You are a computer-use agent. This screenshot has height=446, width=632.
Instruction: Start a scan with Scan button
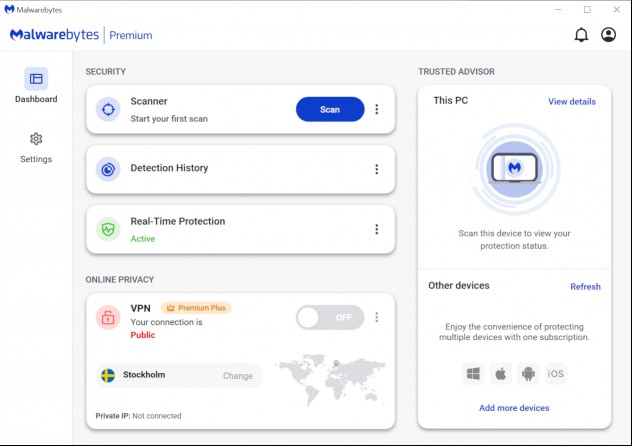click(330, 109)
